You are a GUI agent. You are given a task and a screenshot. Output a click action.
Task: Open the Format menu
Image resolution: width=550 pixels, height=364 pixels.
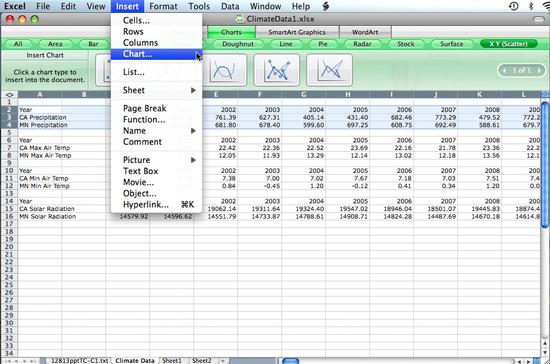click(163, 6)
